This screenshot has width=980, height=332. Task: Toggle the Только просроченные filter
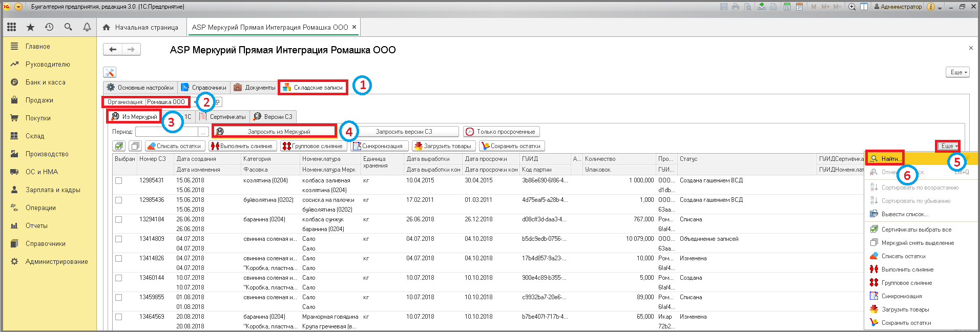(502, 132)
